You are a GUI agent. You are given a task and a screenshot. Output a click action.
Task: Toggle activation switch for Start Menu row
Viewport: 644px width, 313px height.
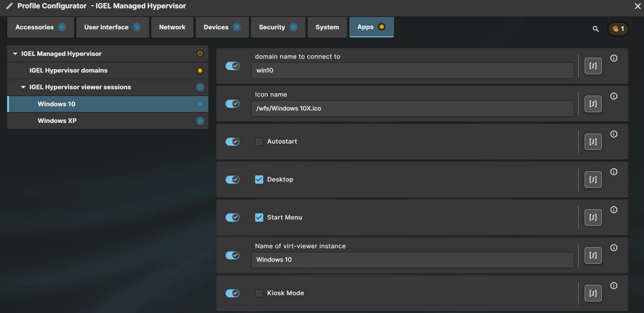click(233, 218)
